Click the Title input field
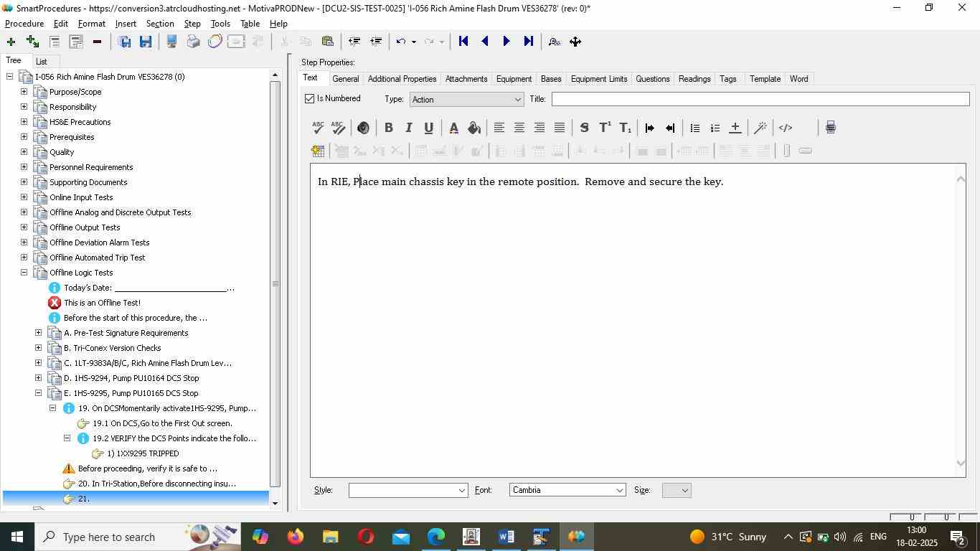This screenshot has height=551, width=980. click(760, 99)
